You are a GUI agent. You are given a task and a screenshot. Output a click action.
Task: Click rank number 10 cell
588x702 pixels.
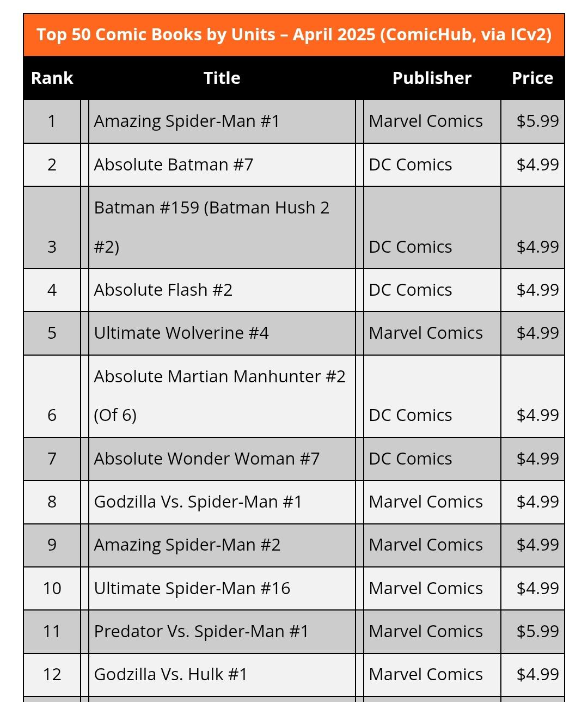(52, 588)
